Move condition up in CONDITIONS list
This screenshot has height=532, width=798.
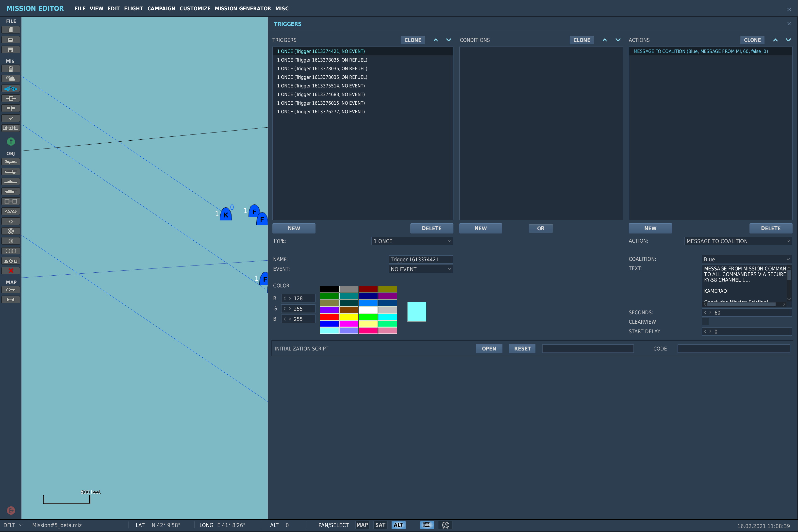point(605,40)
